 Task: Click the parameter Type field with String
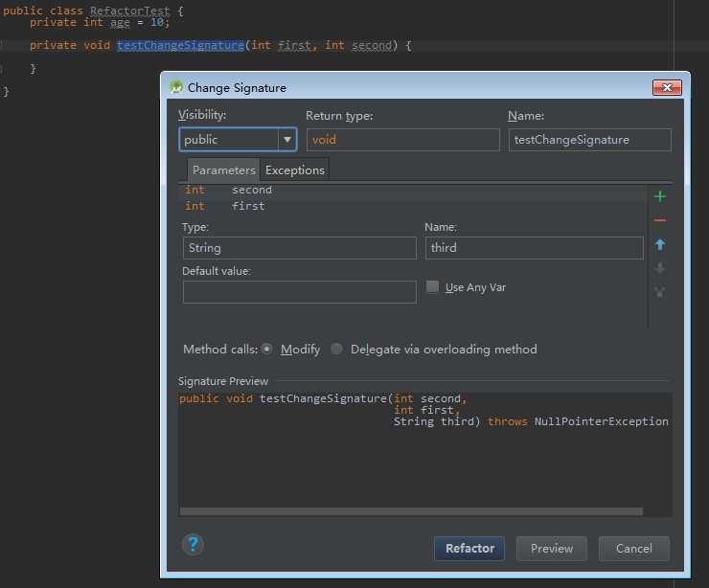(x=299, y=248)
